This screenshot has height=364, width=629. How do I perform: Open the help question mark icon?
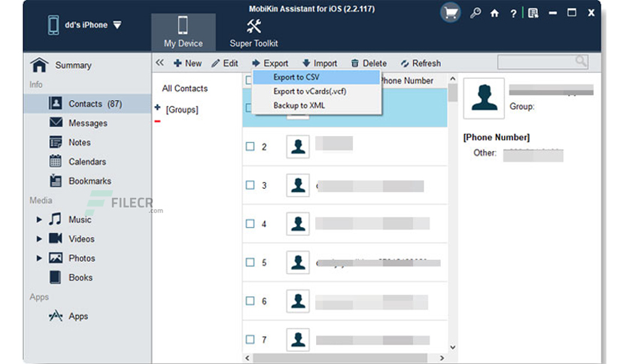coord(513,14)
